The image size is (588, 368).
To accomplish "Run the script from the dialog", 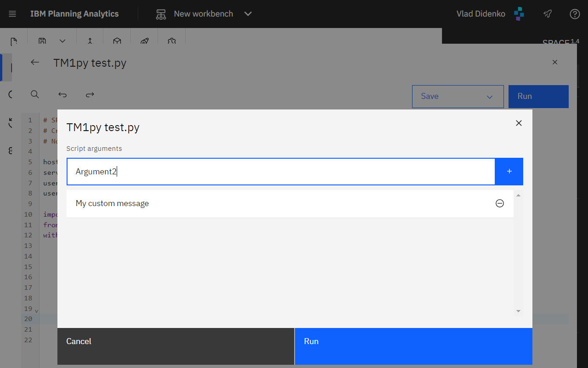I will [x=413, y=346].
